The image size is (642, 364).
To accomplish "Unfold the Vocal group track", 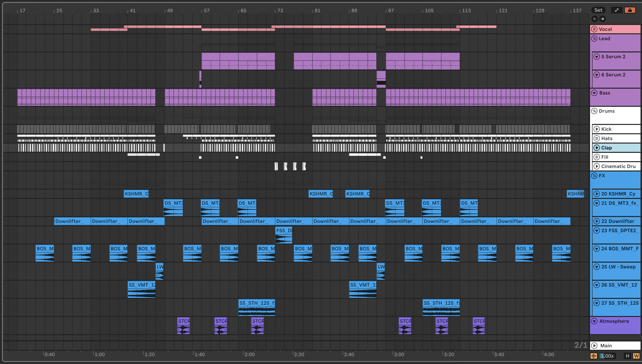I will (594, 29).
